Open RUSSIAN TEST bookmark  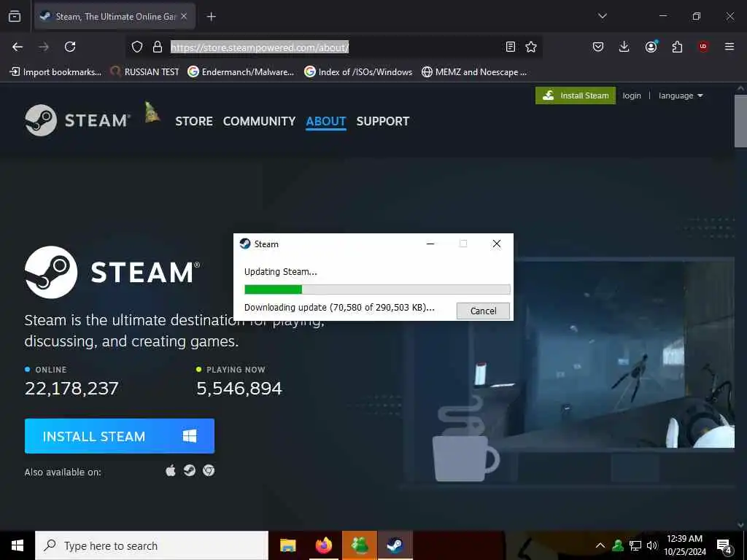pyautogui.click(x=145, y=72)
